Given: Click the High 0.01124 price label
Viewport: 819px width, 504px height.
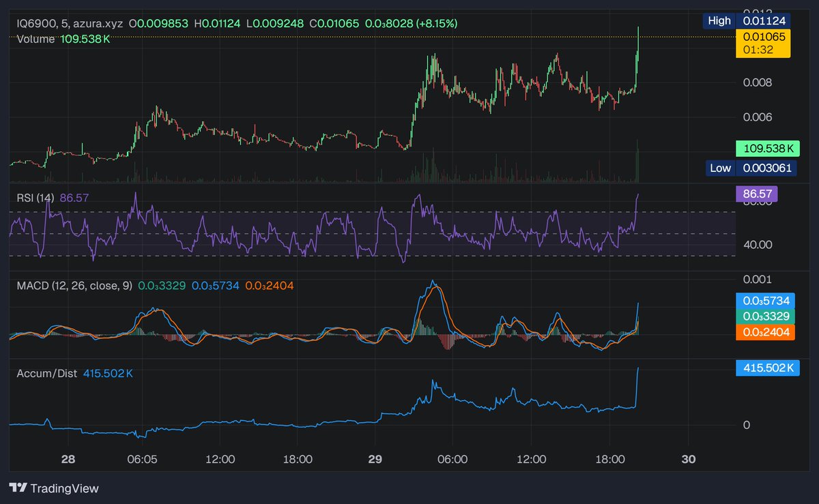Looking at the screenshot, I should click(747, 20).
